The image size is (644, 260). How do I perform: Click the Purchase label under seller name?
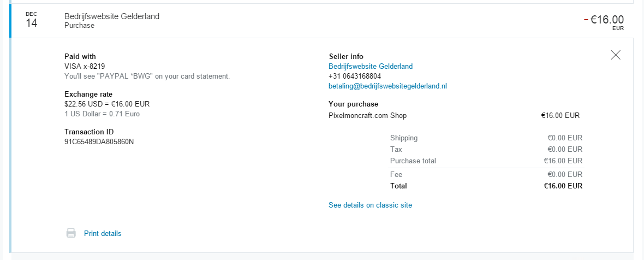pyautogui.click(x=79, y=26)
